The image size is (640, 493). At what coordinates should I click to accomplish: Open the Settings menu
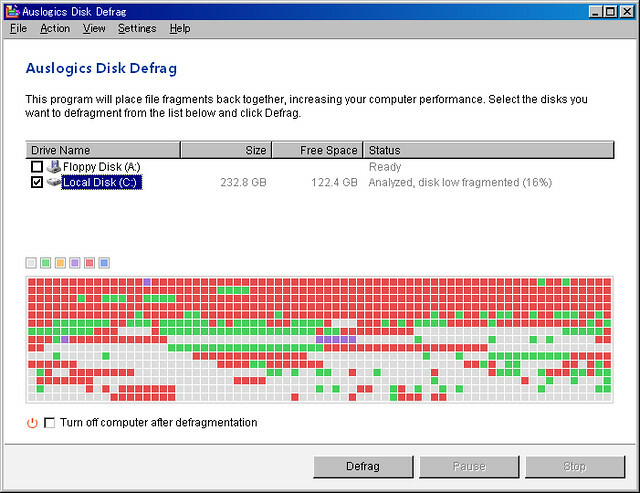pos(137,29)
